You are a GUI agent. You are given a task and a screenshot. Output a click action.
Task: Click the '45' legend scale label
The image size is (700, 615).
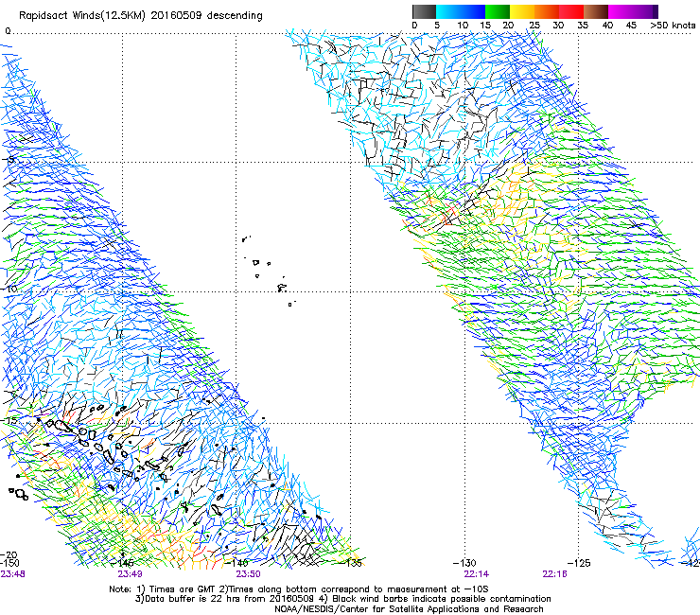click(x=631, y=25)
